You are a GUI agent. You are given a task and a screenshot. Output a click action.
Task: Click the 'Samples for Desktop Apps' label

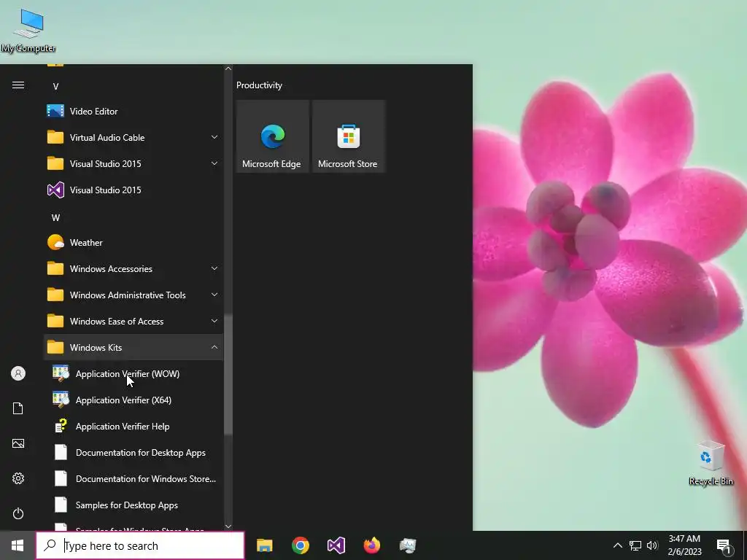(127, 505)
